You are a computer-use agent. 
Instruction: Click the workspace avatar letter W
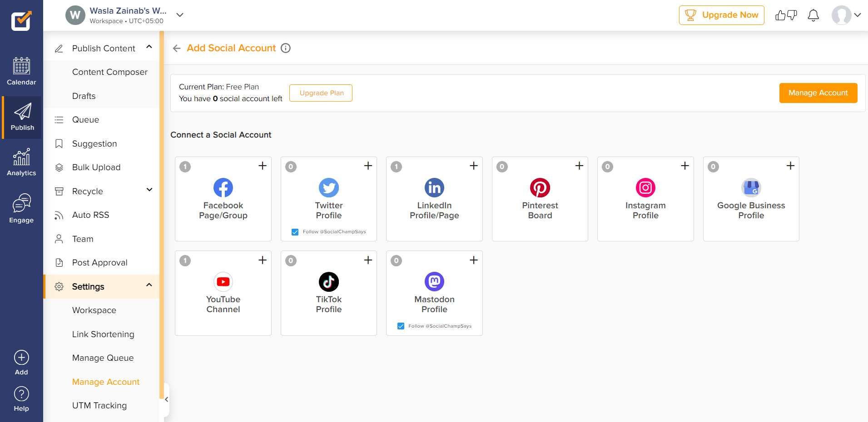point(75,15)
